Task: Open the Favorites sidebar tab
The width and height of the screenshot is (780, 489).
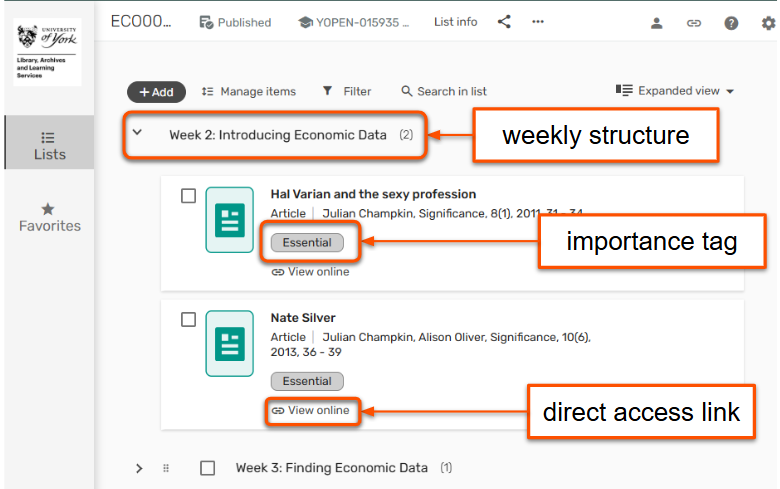Action: coord(49,217)
